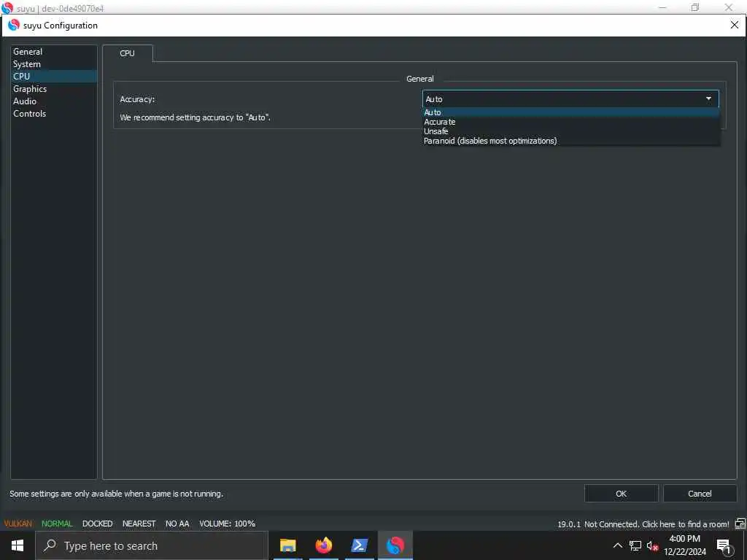The height and width of the screenshot is (560, 747).
Task: Click network icon in system tray
Action: click(x=635, y=545)
